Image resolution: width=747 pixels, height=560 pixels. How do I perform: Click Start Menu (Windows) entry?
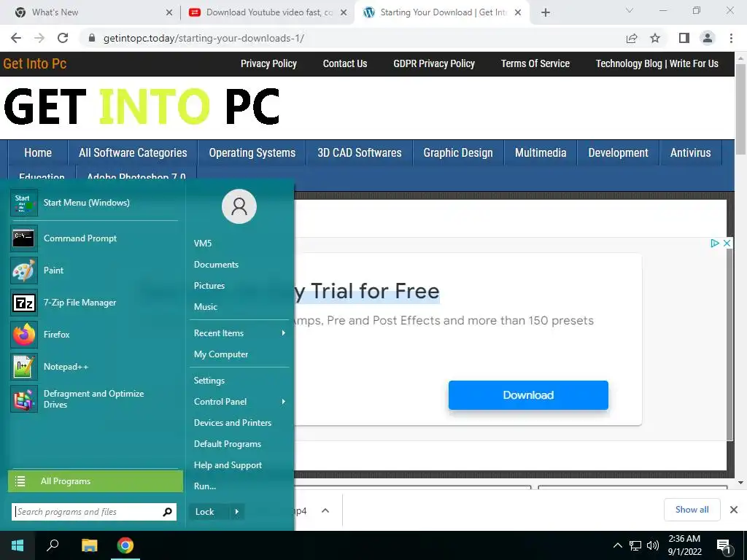coord(94,203)
